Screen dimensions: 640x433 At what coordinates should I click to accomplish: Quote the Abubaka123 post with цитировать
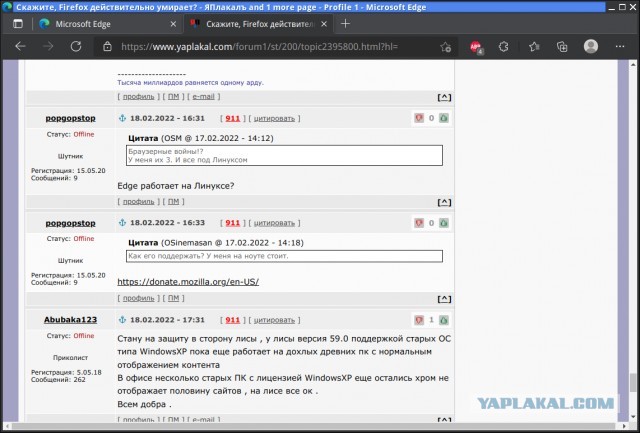(274, 320)
